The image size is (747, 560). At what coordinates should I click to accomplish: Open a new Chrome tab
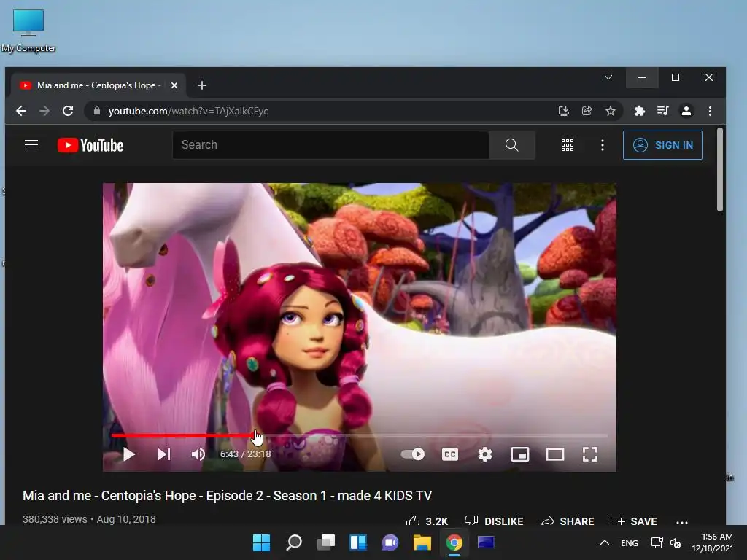[x=202, y=85]
